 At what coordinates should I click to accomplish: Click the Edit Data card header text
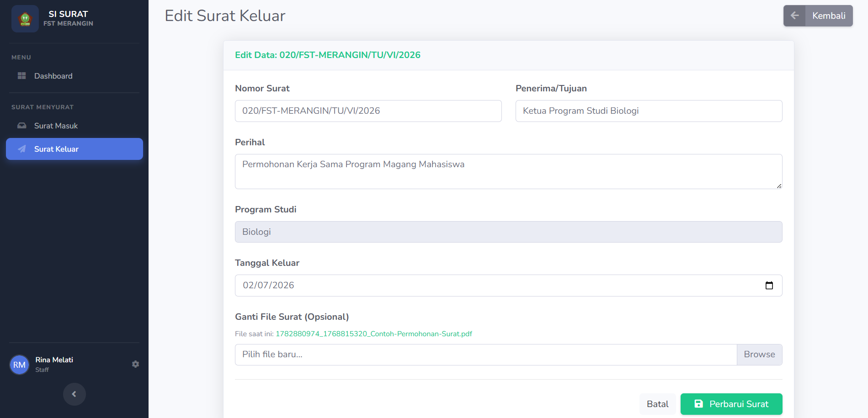click(x=328, y=55)
